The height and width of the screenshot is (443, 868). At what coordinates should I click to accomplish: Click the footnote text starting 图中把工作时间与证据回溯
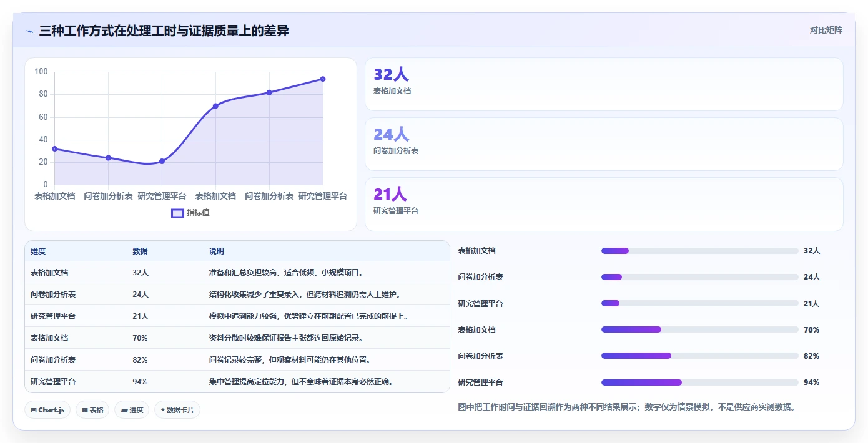point(626,407)
